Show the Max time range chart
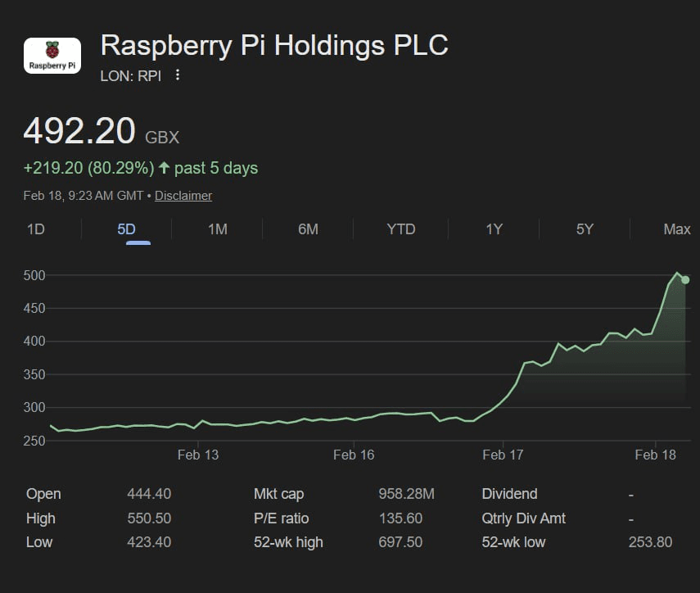 (676, 229)
